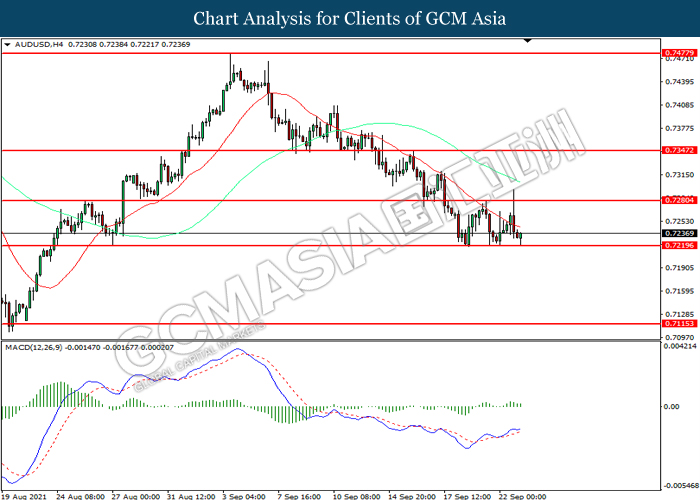
Task: Click the dropdown triangle before AUDUSD,H4
Action: (7, 45)
